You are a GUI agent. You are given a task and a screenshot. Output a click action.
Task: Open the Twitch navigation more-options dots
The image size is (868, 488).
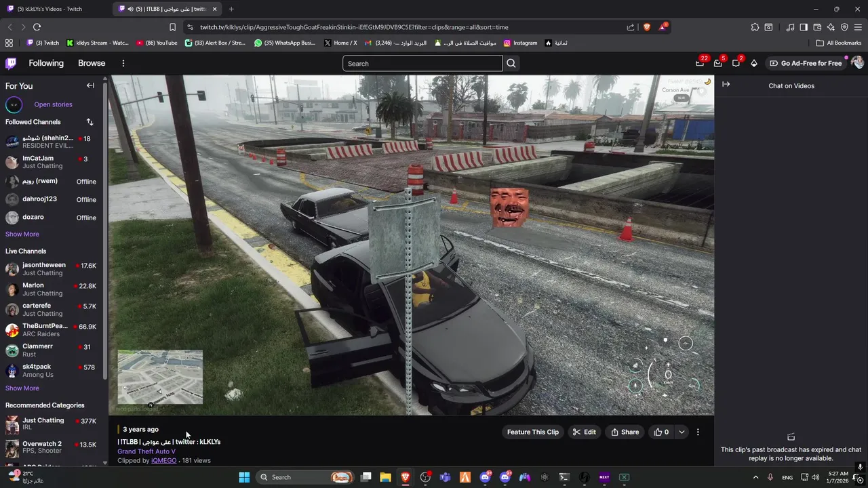pyautogui.click(x=123, y=63)
